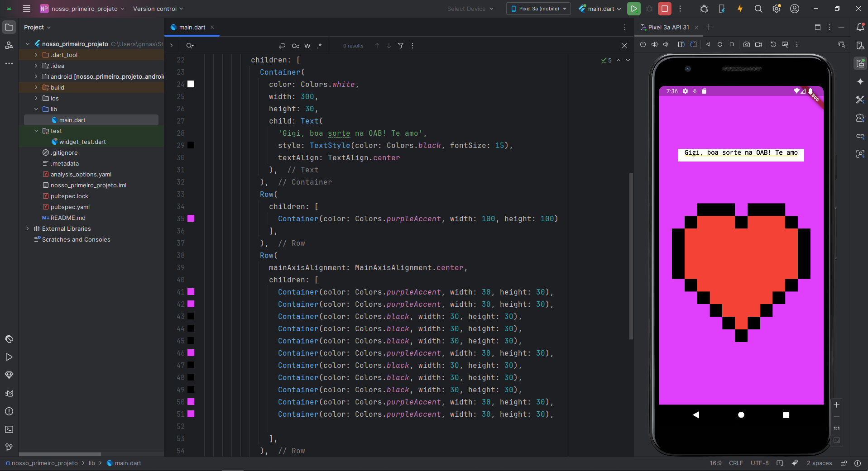Open the main menu hamburger icon
The image size is (868, 471).
tap(27, 9)
